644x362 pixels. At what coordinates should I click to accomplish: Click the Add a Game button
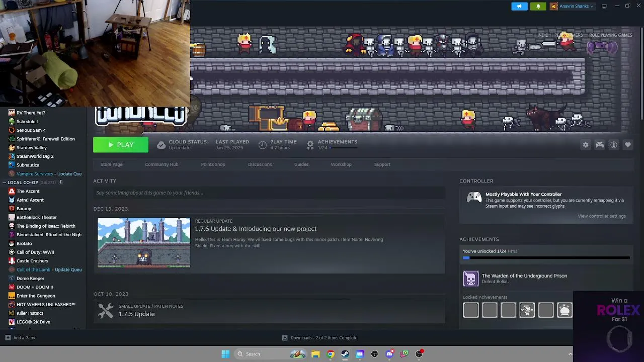(x=21, y=338)
